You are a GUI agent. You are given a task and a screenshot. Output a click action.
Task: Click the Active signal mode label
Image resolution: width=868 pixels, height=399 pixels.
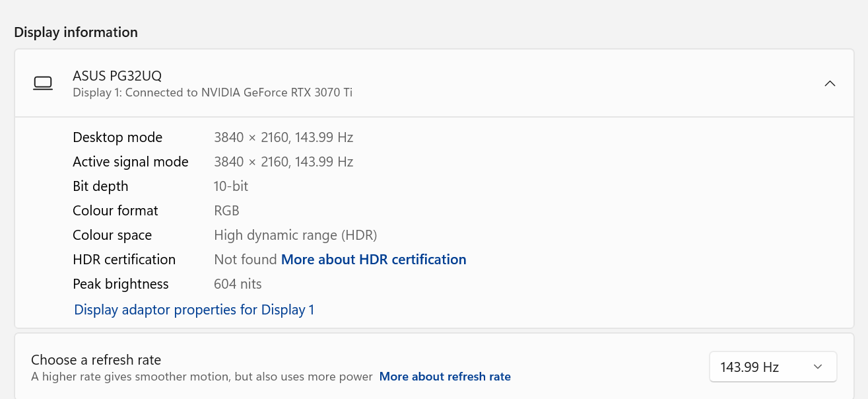coord(131,162)
